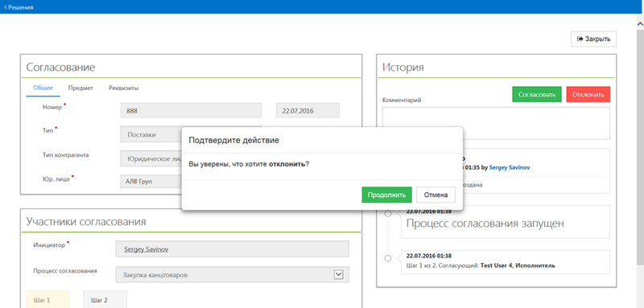The width and height of the screenshot is (644, 308).
Task: Click the scrollbar's up arrow
Action: point(639,24)
